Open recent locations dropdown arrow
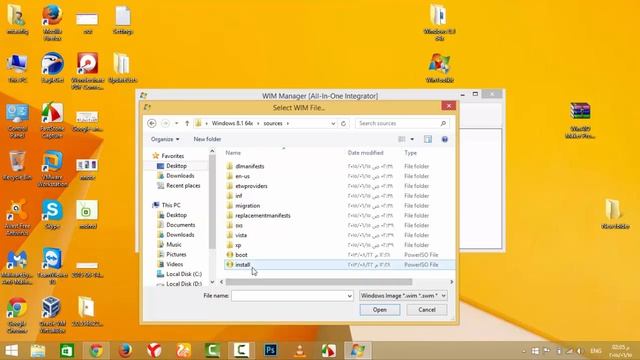 point(176,123)
